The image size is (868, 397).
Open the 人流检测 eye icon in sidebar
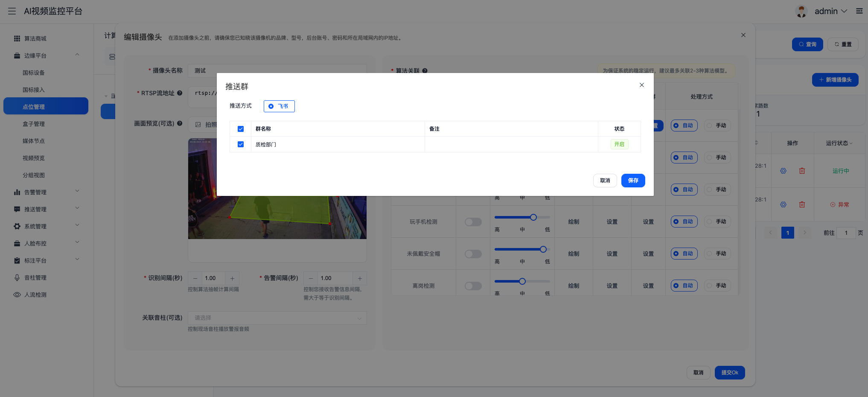pos(17,295)
